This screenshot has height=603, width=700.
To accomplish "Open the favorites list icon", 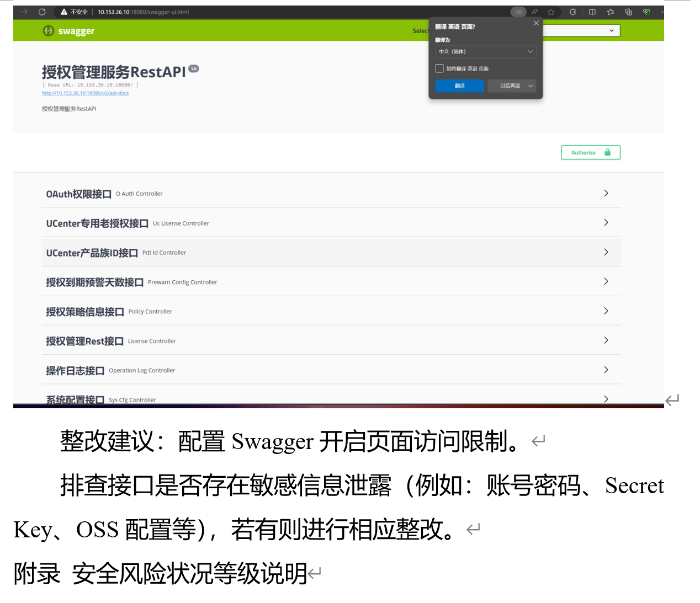I will pyautogui.click(x=610, y=12).
